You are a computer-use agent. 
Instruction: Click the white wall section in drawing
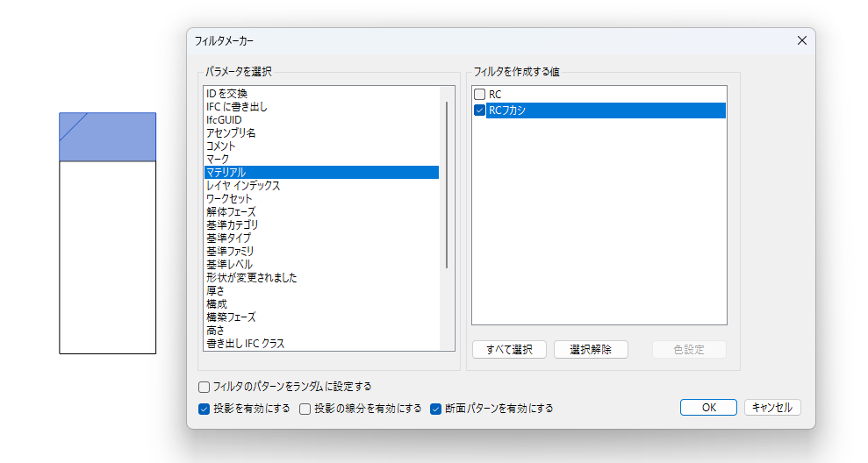[107, 257]
